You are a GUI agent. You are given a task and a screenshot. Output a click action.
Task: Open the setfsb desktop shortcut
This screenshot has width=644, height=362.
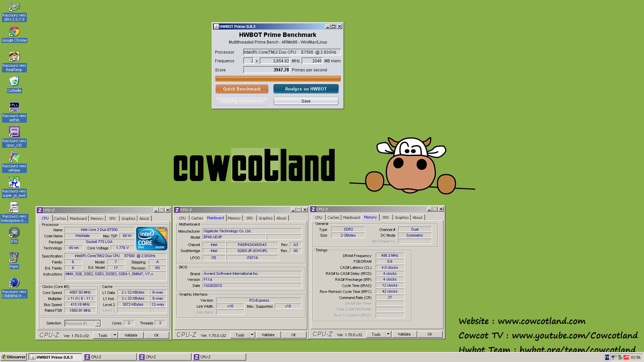(14, 112)
